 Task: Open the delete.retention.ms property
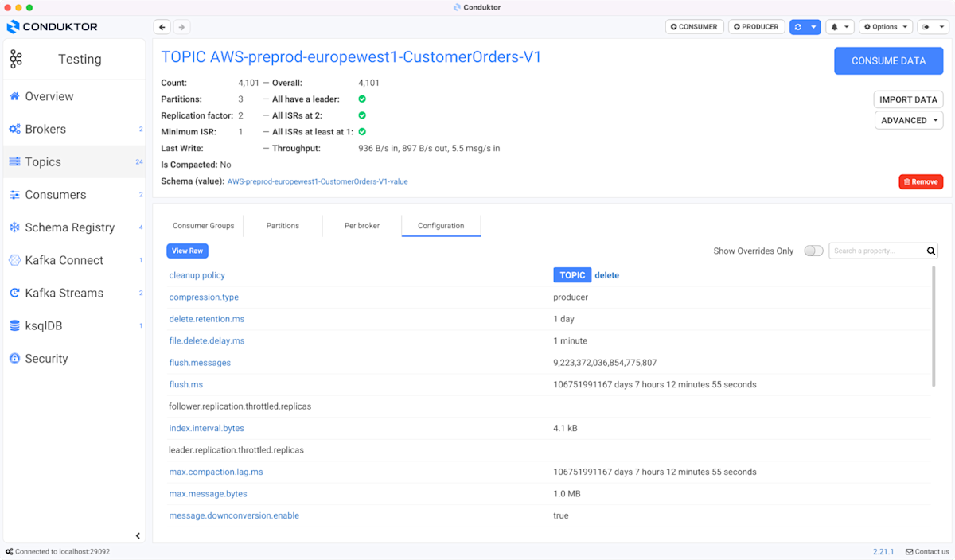[207, 319]
